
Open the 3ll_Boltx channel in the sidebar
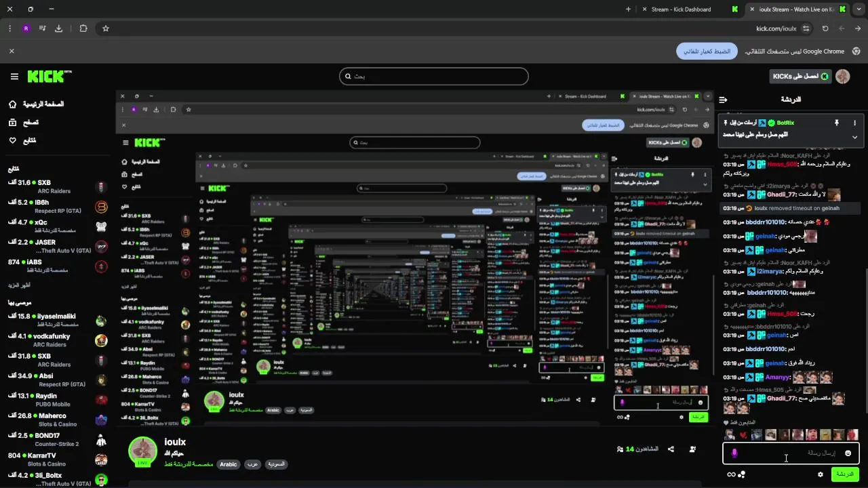tap(57, 479)
